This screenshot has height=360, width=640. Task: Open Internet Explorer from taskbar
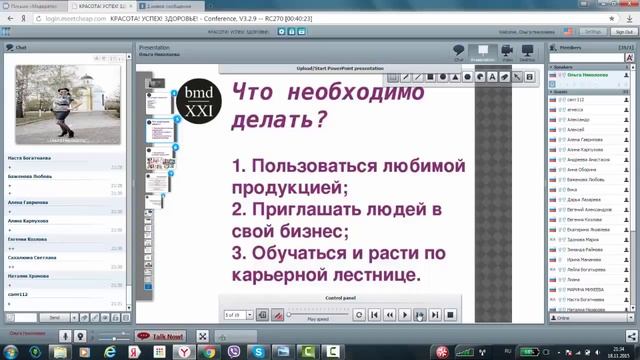(x=110, y=352)
